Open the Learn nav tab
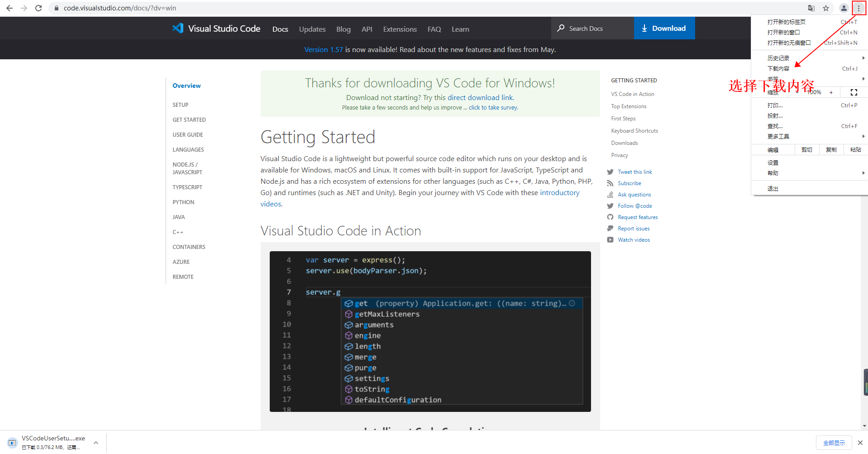The image size is (868, 454). (x=460, y=29)
